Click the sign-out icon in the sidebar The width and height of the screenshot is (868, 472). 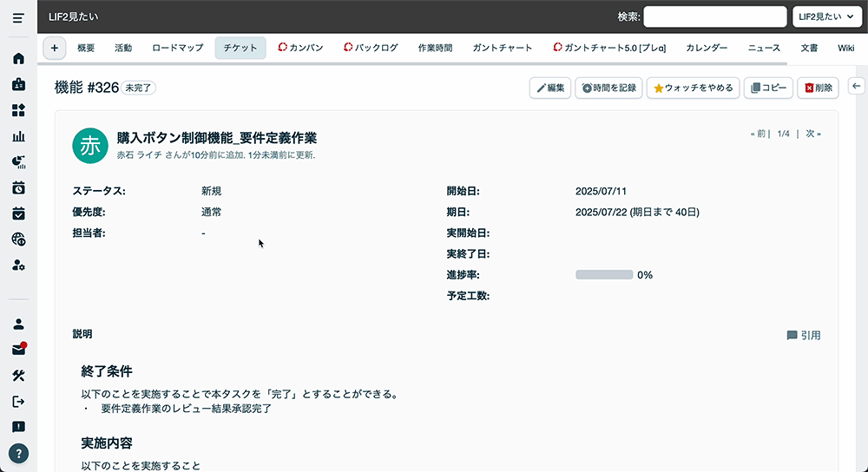coord(18,401)
